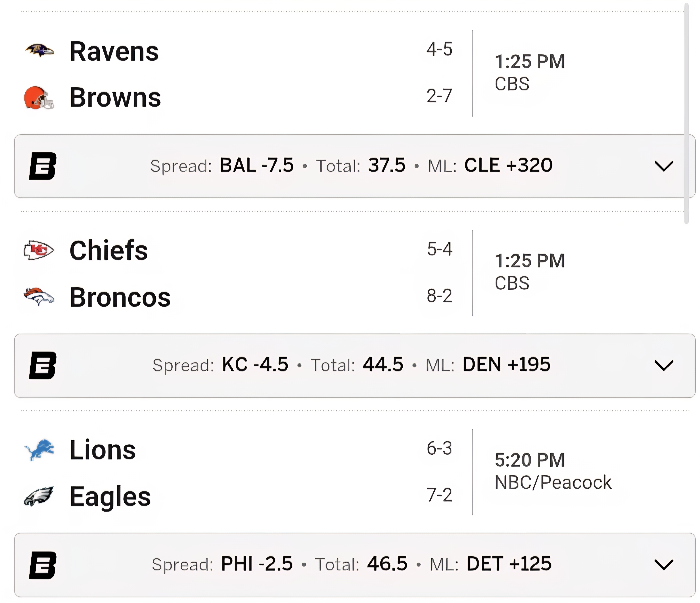The image size is (700, 603).
Task: Expand the KC -4.5 odds chevron
Action: tap(664, 365)
